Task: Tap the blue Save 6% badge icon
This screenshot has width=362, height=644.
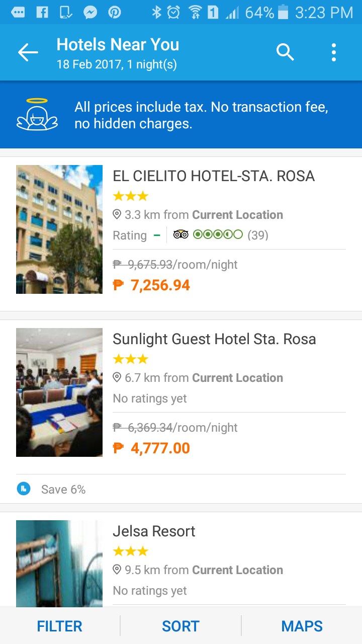Action: (x=24, y=489)
